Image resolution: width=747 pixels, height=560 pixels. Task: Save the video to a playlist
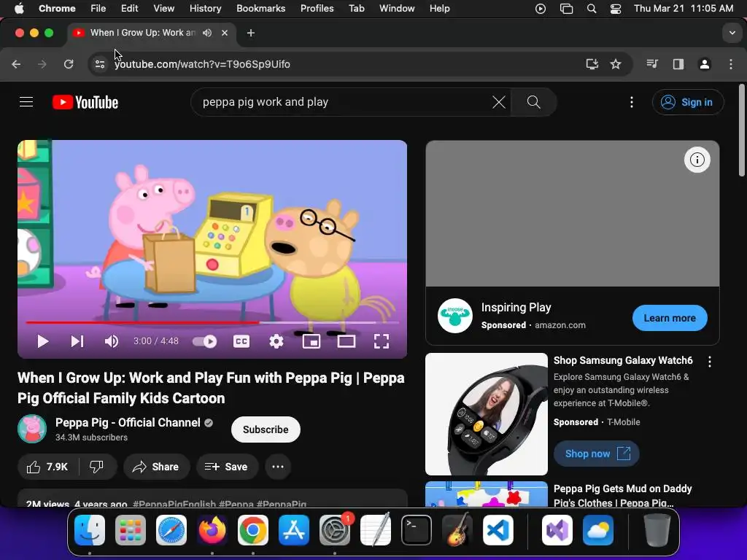(x=227, y=467)
